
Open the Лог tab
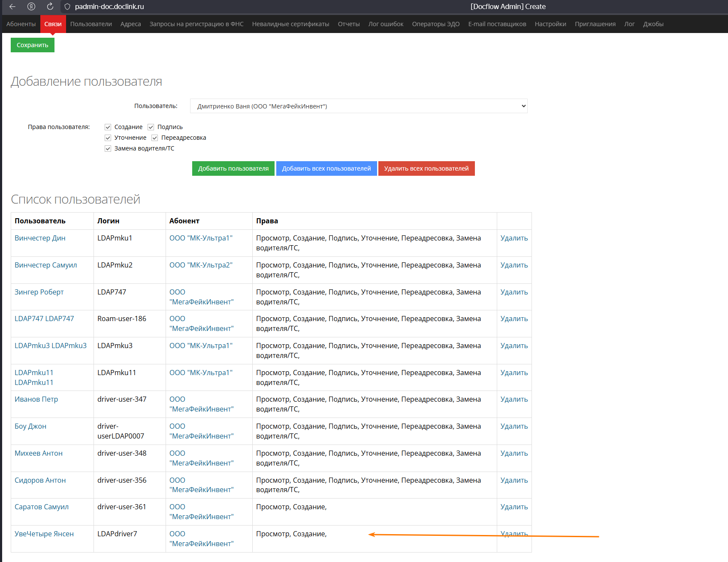629,24
